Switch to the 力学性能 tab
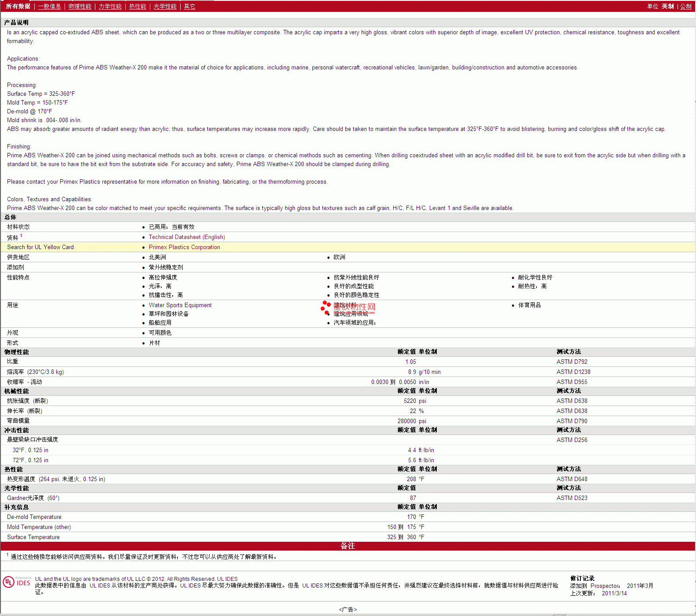The image size is (696, 616). pyautogui.click(x=110, y=6)
